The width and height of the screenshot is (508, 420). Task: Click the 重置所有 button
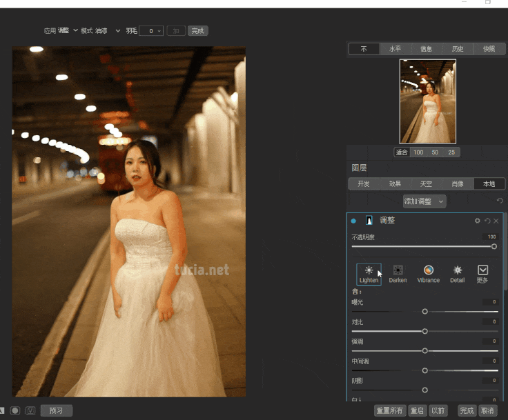(390, 410)
